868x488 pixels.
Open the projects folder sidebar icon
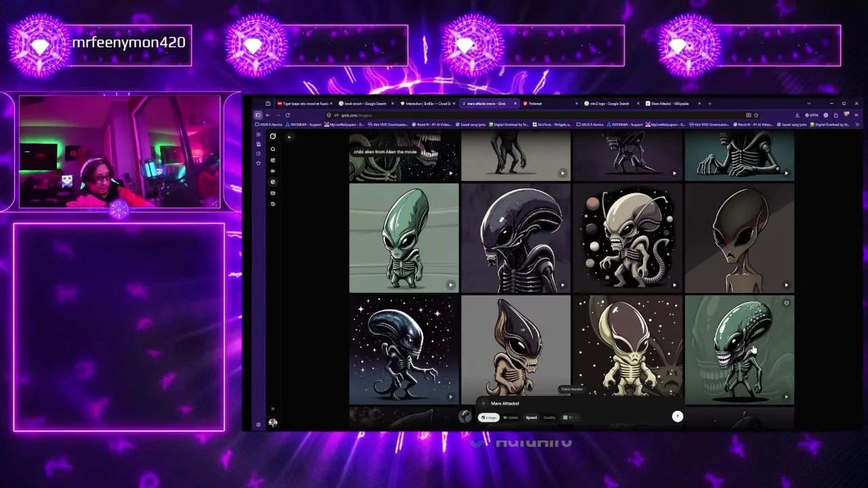pos(273,193)
